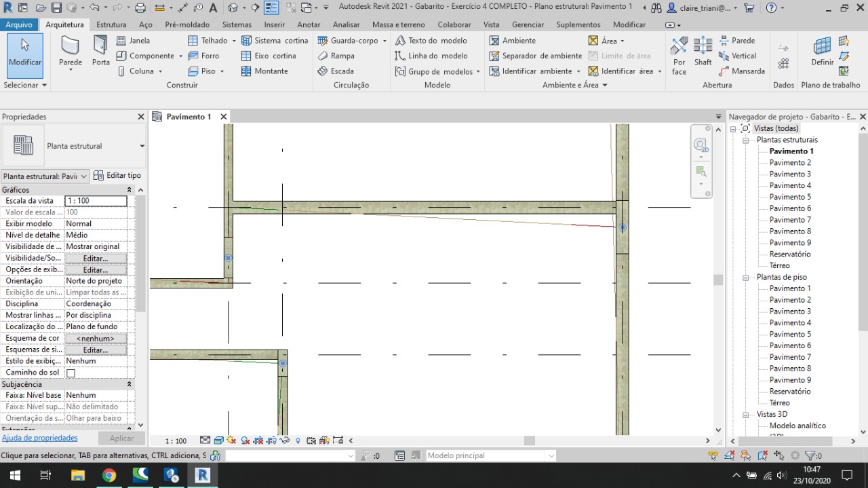The height and width of the screenshot is (488, 868).
Task: Open Pavimento 3 under Plantas estruturais
Action: 790,174
